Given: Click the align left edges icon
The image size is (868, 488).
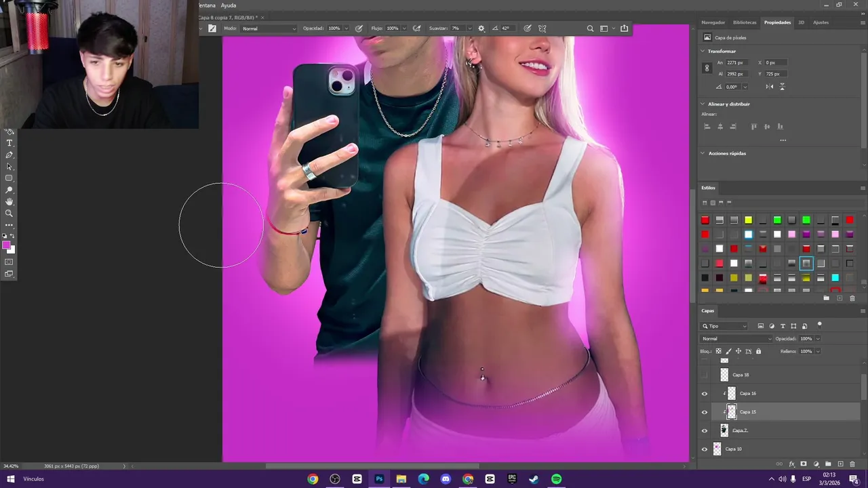Looking at the screenshot, I should (x=707, y=126).
